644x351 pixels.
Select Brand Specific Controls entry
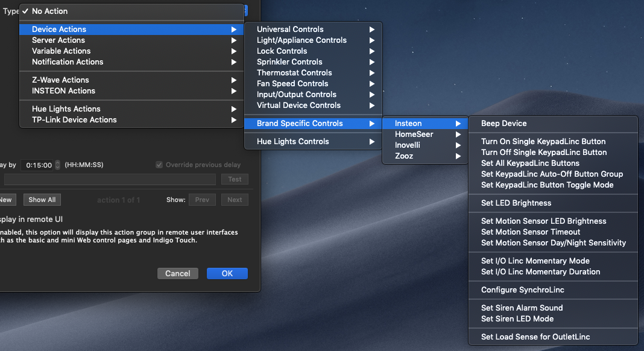pos(314,123)
